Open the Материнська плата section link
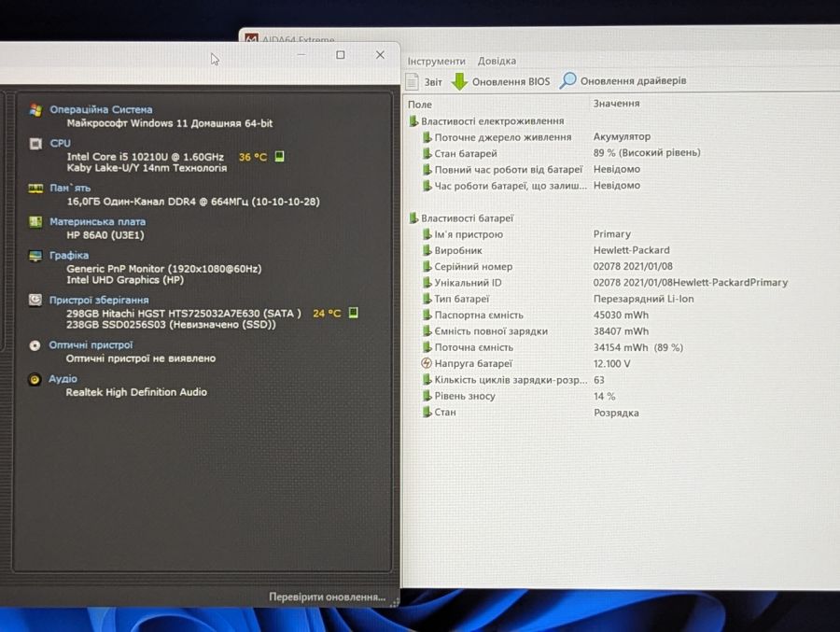Viewport: 840px width, 632px height. coord(97,221)
